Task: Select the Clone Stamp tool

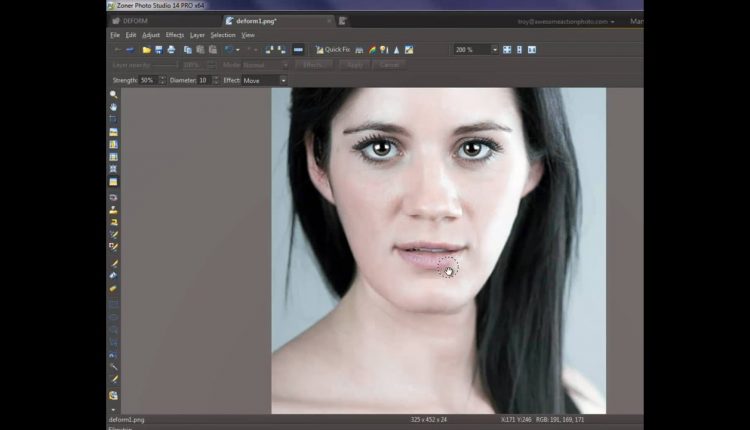Action: [x=113, y=210]
